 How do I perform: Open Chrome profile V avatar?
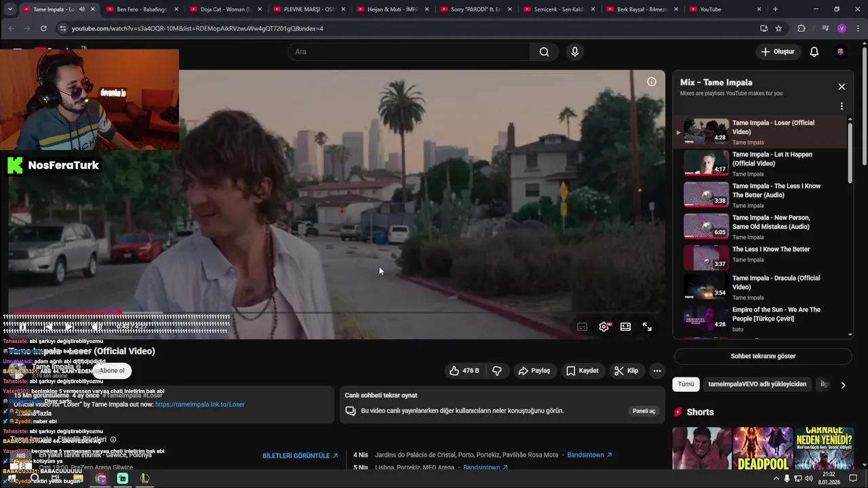coord(842,28)
